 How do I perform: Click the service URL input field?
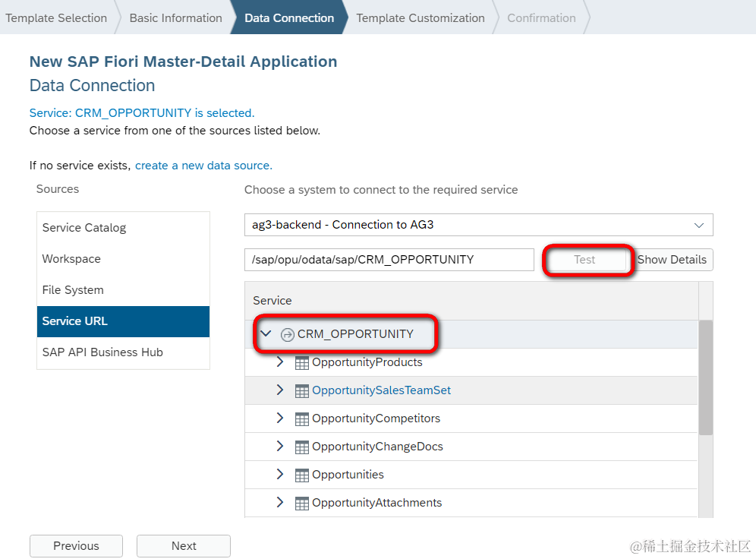pyautogui.click(x=389, y=260)
